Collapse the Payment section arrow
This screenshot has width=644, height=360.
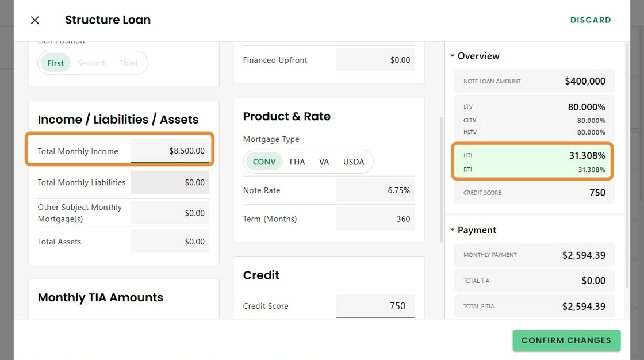(x=453, y=230)
